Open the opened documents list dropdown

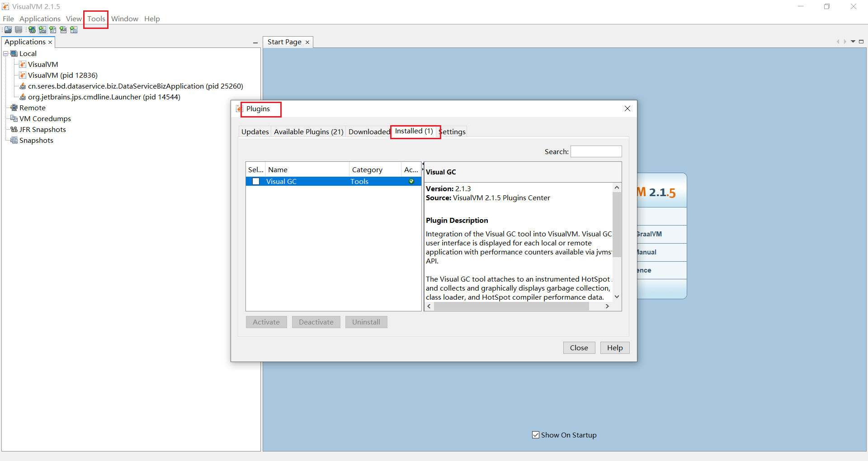[853, 42]
